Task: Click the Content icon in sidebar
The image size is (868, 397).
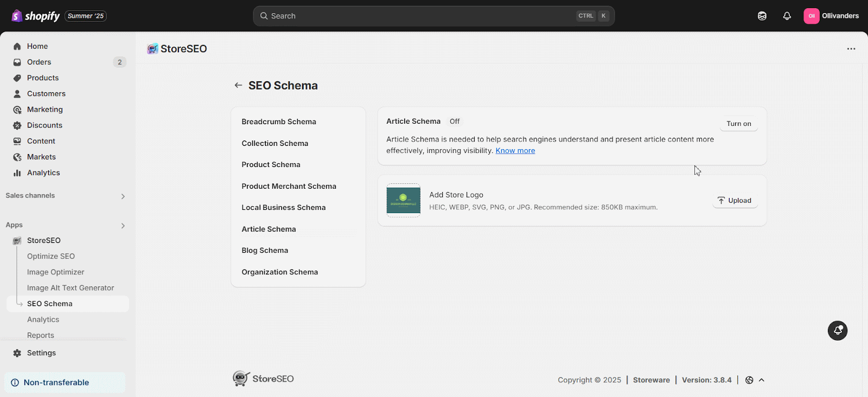Action: tap(17, 141)
